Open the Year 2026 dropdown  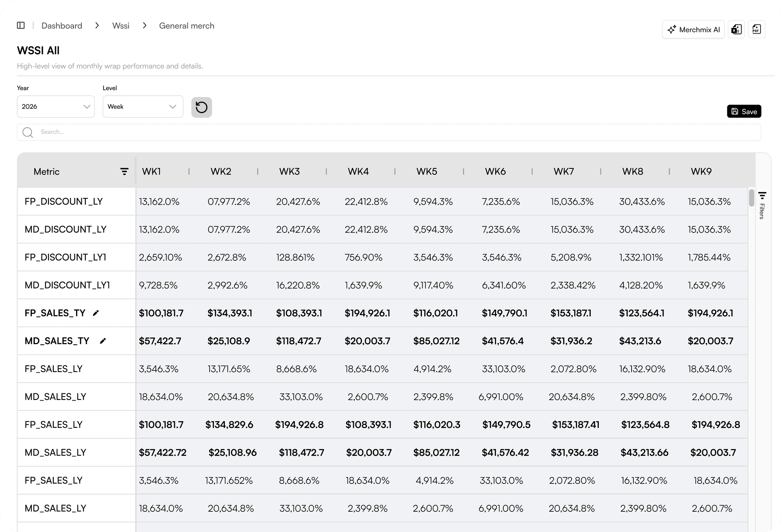click(x=56, y=107)
